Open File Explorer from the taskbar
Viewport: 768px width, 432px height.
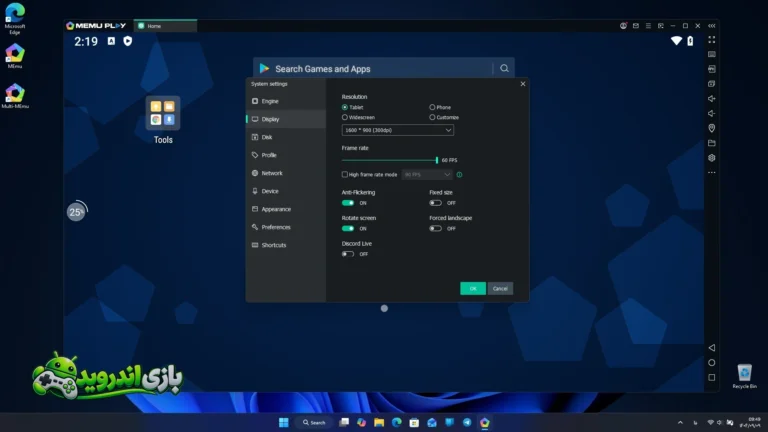click(379, 422)
